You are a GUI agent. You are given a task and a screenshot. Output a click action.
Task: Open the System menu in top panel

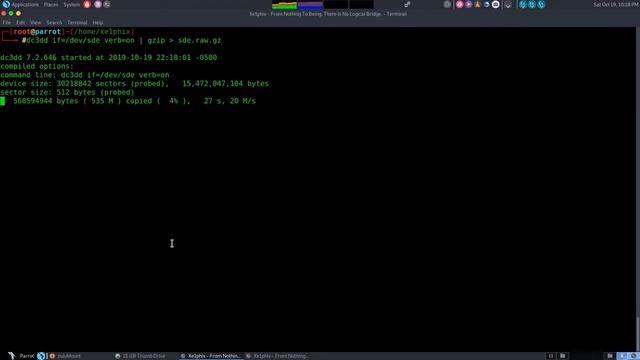click(71, 4)
